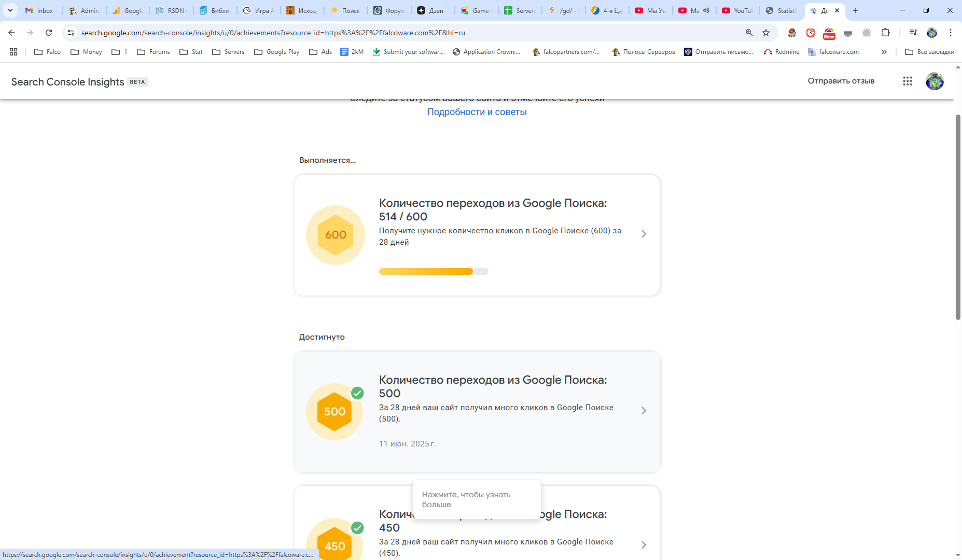View site information icon in address bar

pyautogui.click(x=71, y=33)
